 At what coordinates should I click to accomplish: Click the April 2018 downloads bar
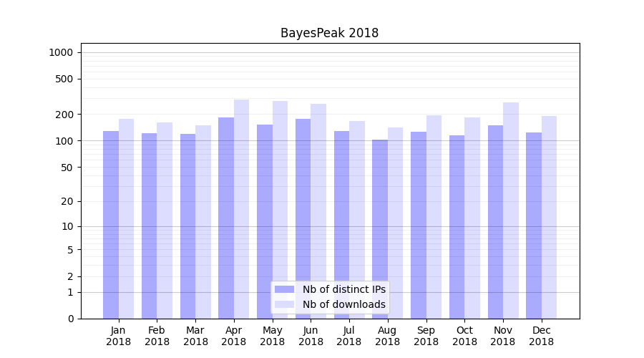(241, 209)
